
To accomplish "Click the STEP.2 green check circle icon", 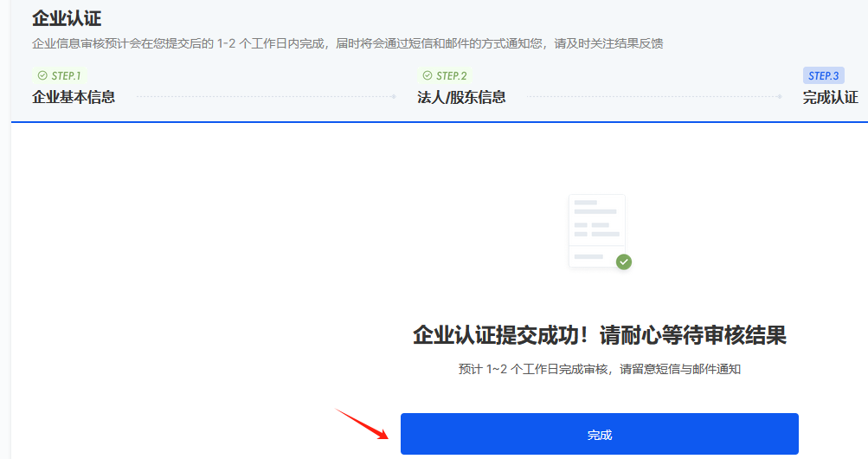I will [x=427, y=75].
